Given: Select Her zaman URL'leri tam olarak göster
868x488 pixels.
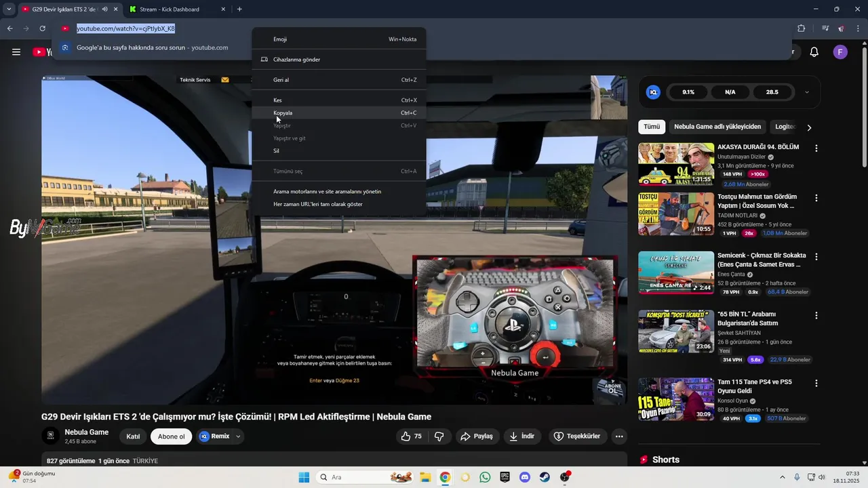Looking at the screenshot, I should point(339,204).
